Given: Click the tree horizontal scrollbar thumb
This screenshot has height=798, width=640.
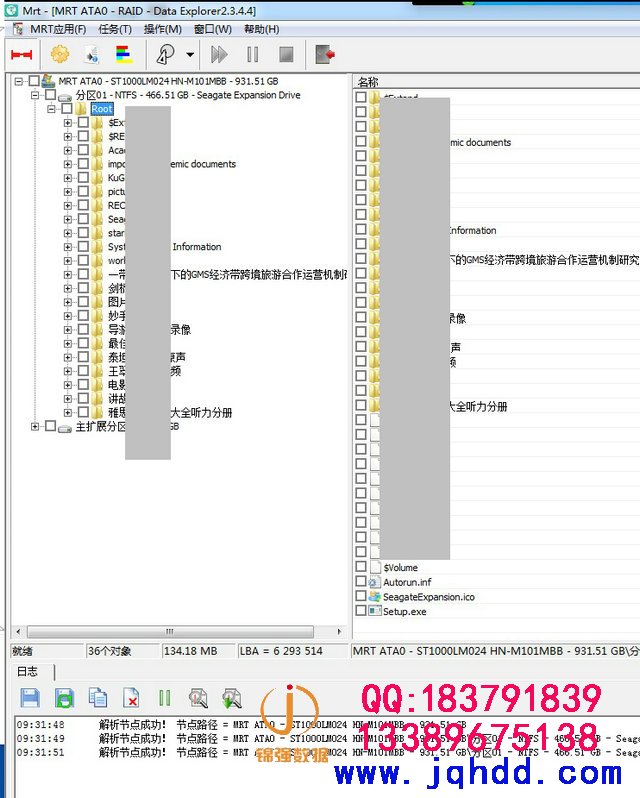Looking at the screenshot, I should pyautogui.click(x=170, y=632).
